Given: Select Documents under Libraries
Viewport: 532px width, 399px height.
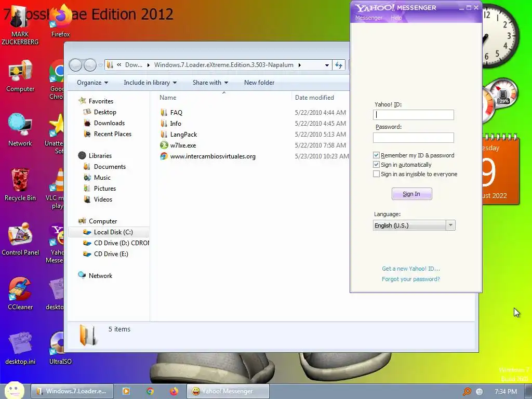Looking at the screenshot, I should click(x=110, y=167).
